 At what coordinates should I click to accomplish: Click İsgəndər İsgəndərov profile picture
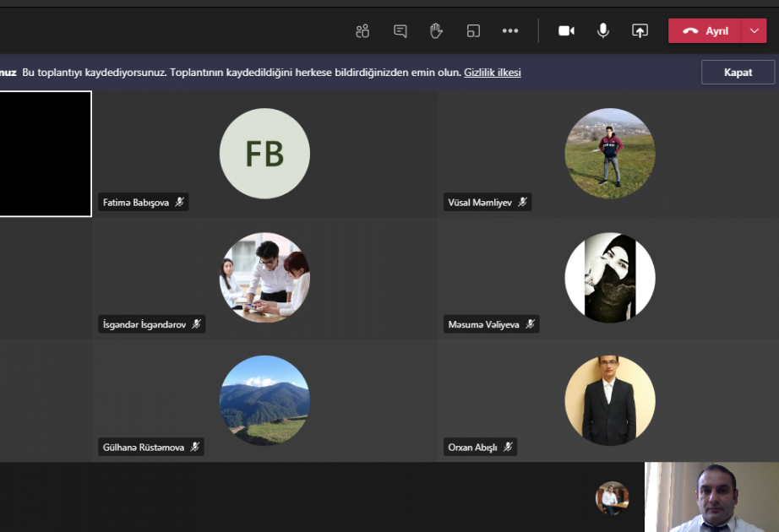264,278
